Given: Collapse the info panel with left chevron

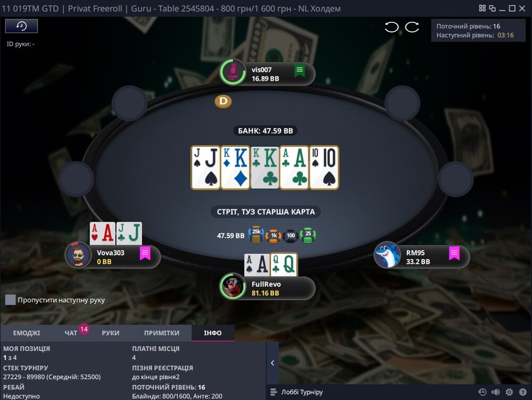Looking at the screenshot, I should [272, 363].
